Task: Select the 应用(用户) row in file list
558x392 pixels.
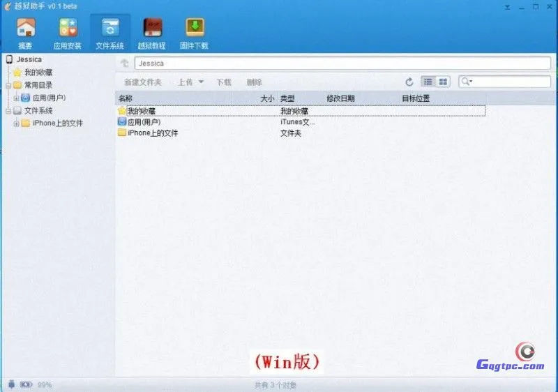Action: 301,122
